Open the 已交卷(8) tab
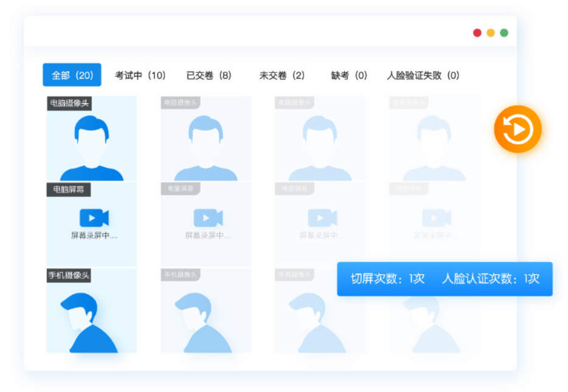 pos(209,75)
